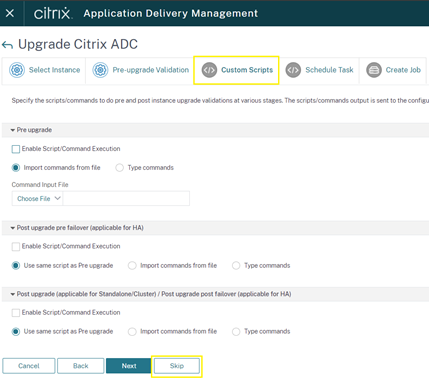Click the Skip button
The image size is (429, 384).
177,366
